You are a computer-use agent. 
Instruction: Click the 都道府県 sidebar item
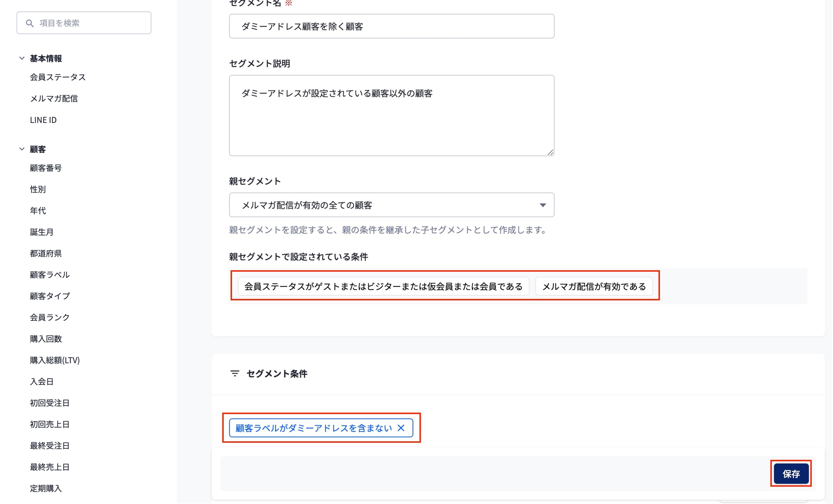click(46, 253)
